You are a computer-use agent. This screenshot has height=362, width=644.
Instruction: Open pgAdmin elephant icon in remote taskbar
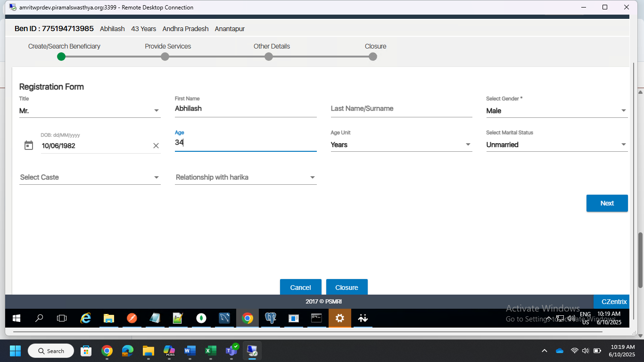point(271,318)
